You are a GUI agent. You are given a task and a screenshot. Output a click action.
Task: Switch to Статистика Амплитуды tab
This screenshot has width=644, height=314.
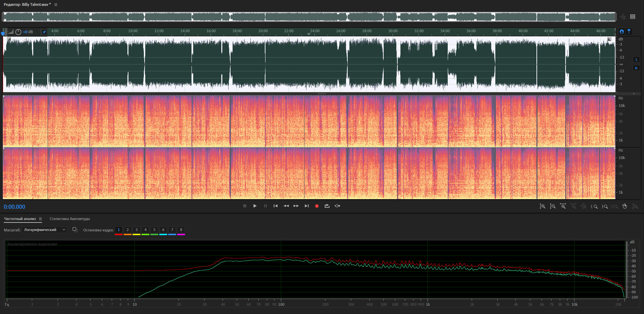coord(70,219)
